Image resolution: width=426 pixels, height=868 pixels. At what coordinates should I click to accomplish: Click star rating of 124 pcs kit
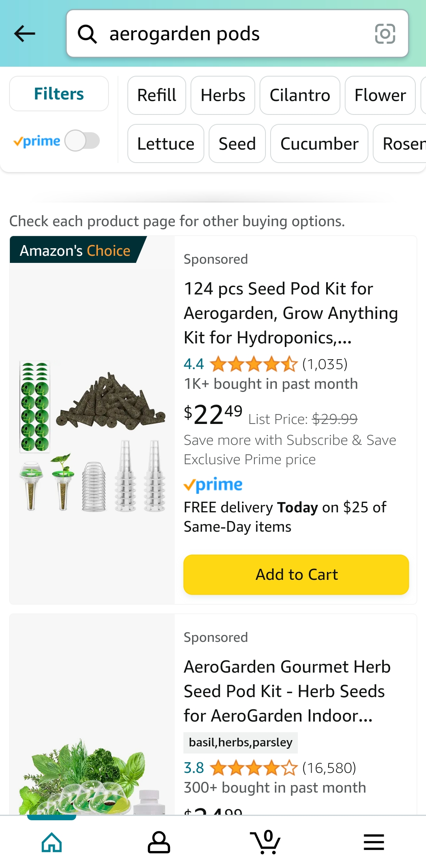pos(253,364)
